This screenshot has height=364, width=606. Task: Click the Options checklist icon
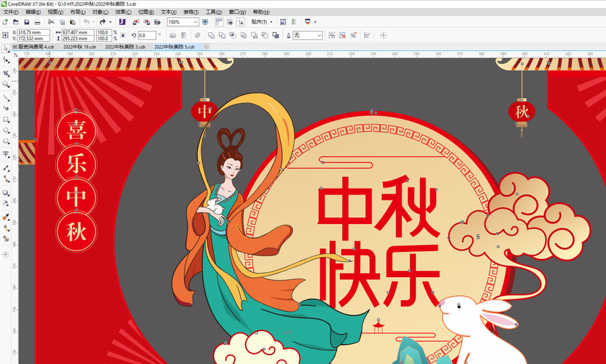pos(294,22)
